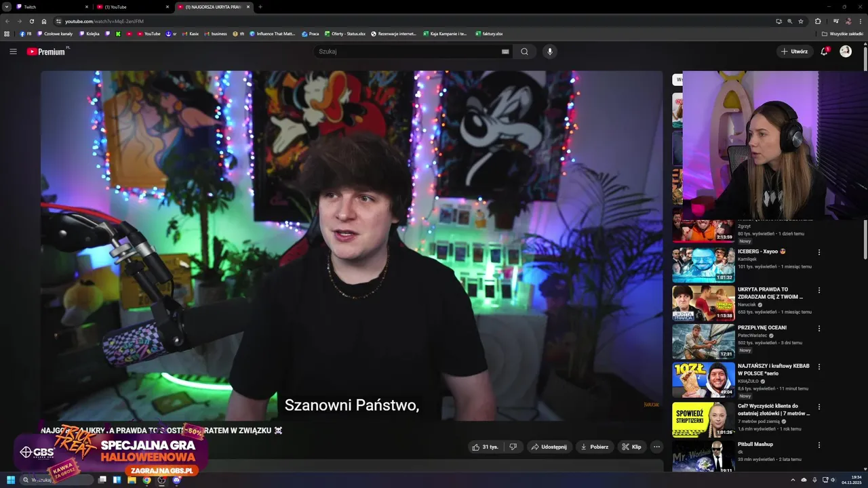The image size is (868, 488).
Task: Bookmark this page with the star icon
Action: tap(801, 21)
